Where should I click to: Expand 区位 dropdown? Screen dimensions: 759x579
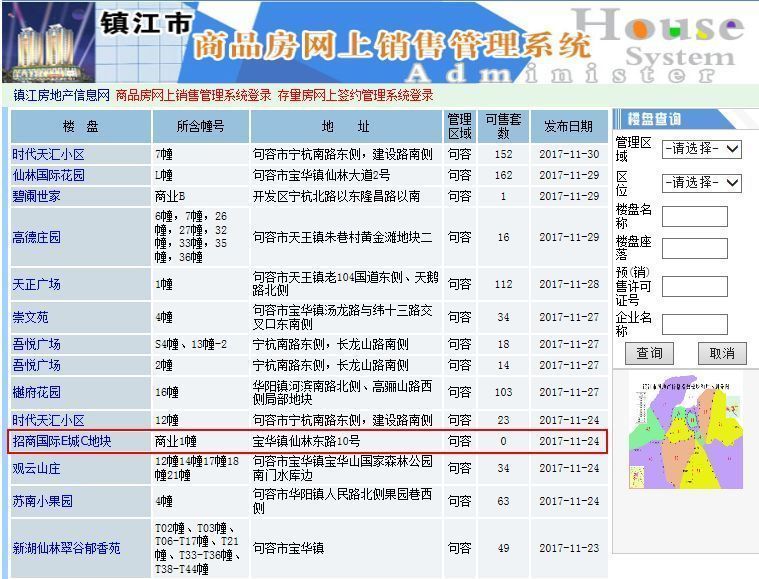pyautogui.click(x=701, y=183)
